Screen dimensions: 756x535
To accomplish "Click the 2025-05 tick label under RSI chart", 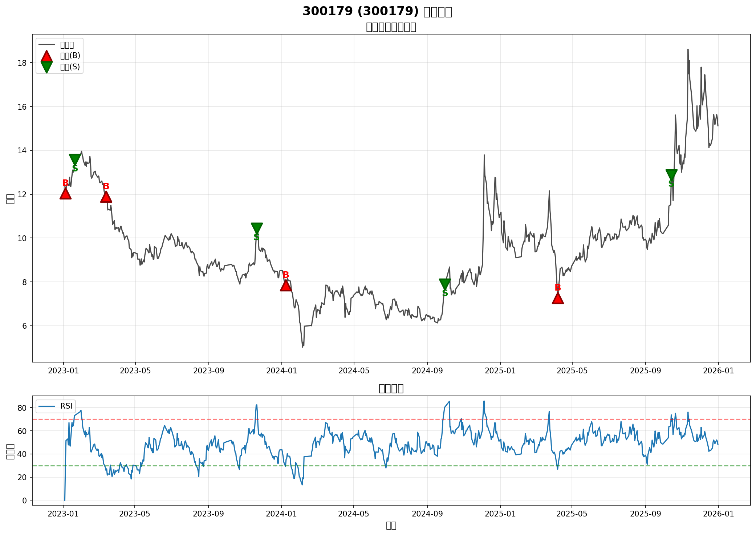I will point(572,514).
